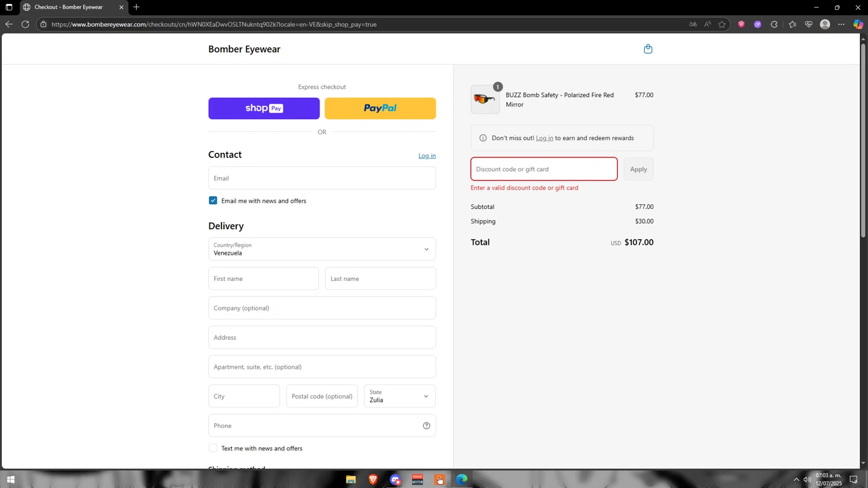
Task: Focus the Email input field
Action: pos(322,178)
